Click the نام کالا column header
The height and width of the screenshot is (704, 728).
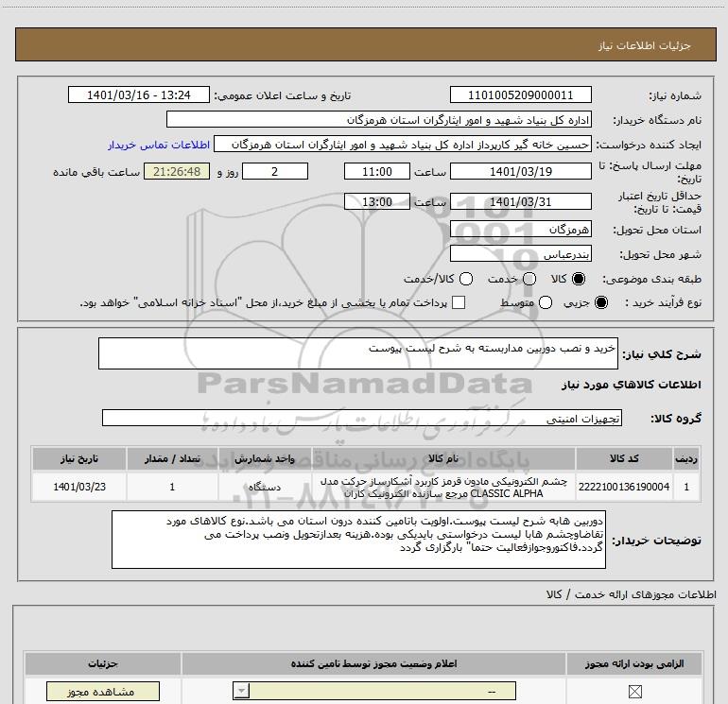[443, 458]
